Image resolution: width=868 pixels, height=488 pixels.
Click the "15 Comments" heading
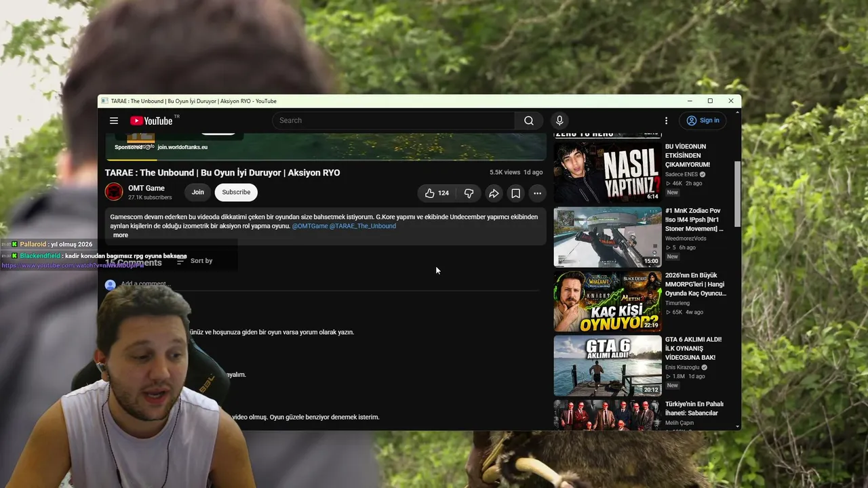click(134, 263)
